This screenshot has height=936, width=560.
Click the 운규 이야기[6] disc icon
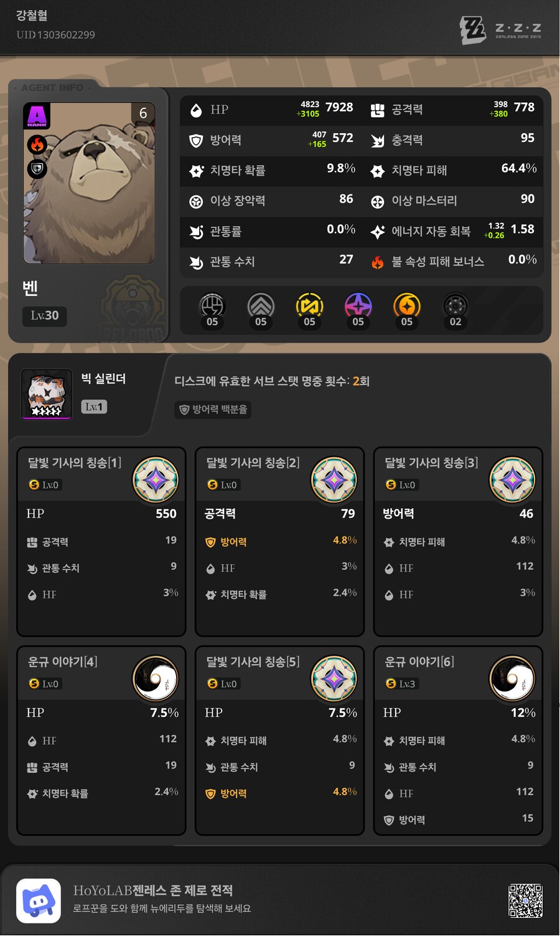pos(513,678)
